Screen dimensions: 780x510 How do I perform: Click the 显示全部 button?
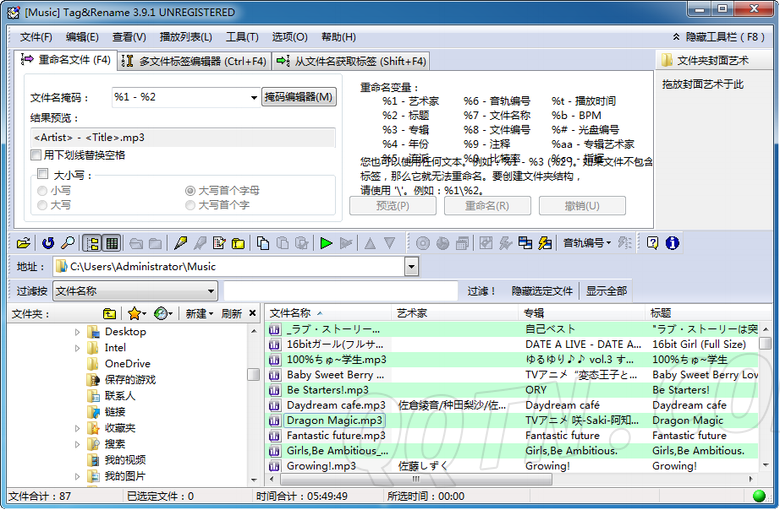[x=606, y=291]
